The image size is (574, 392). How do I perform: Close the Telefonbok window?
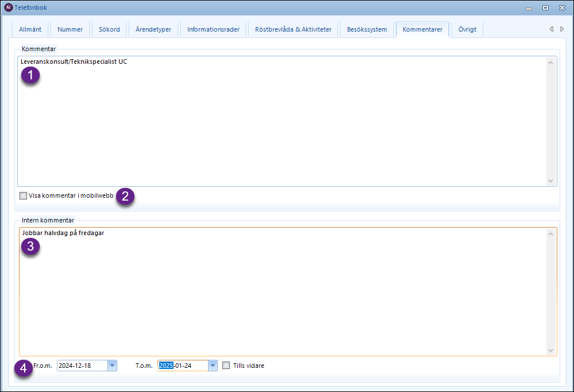(563, 7)
